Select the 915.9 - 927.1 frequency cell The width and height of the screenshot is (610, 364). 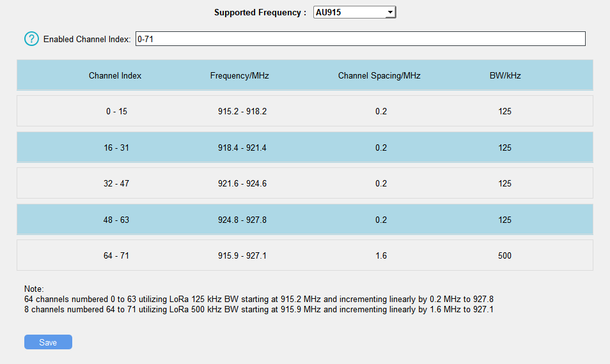coord(242,255)
